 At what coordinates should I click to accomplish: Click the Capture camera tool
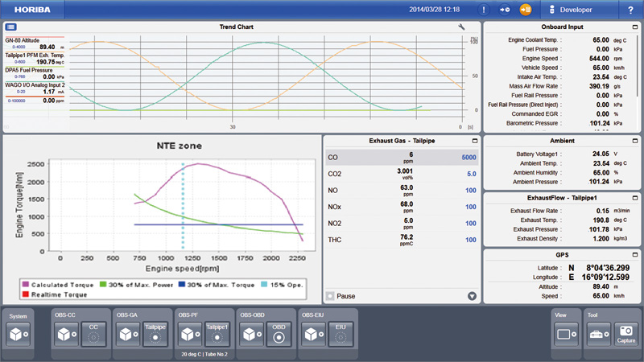click(x=625, y=332)
